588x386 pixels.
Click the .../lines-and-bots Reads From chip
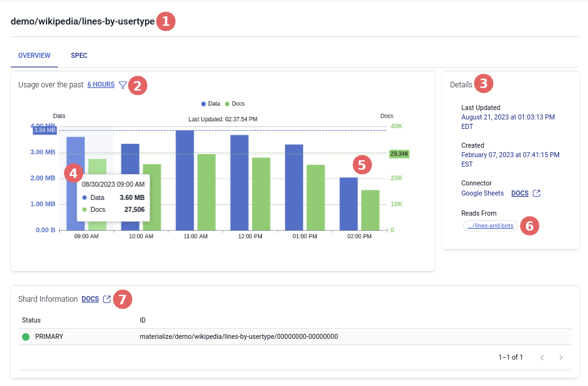(x=489, y=226)
